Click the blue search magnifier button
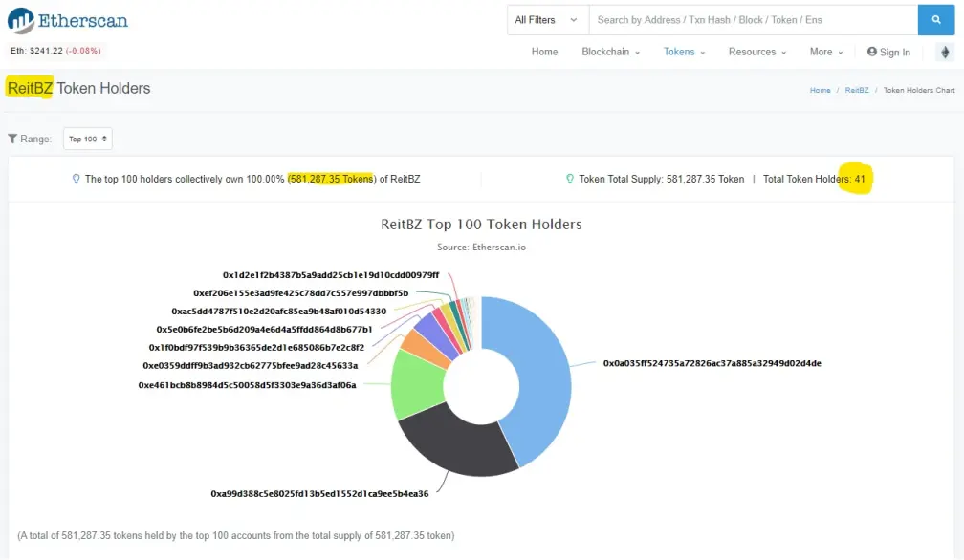 935,20
